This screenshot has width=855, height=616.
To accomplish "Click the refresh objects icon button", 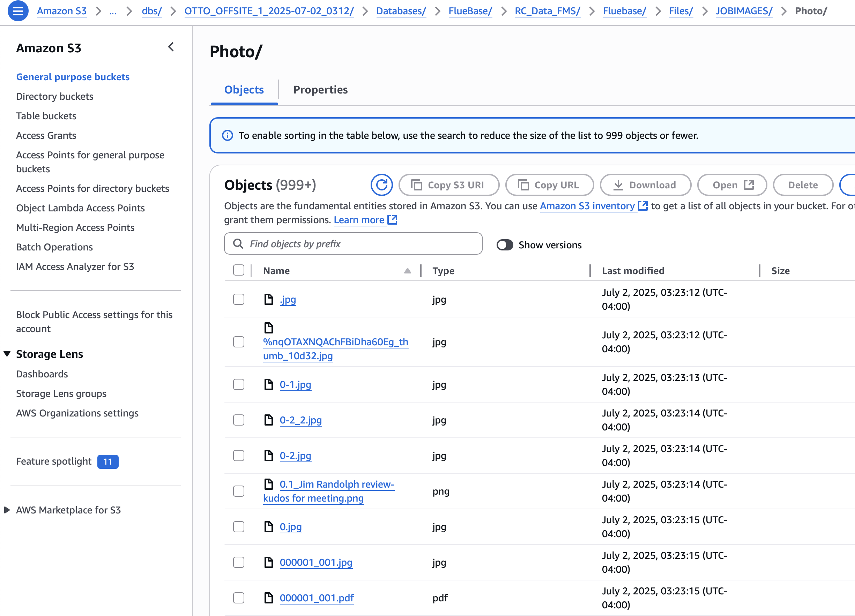I will (x=381, y=185).
